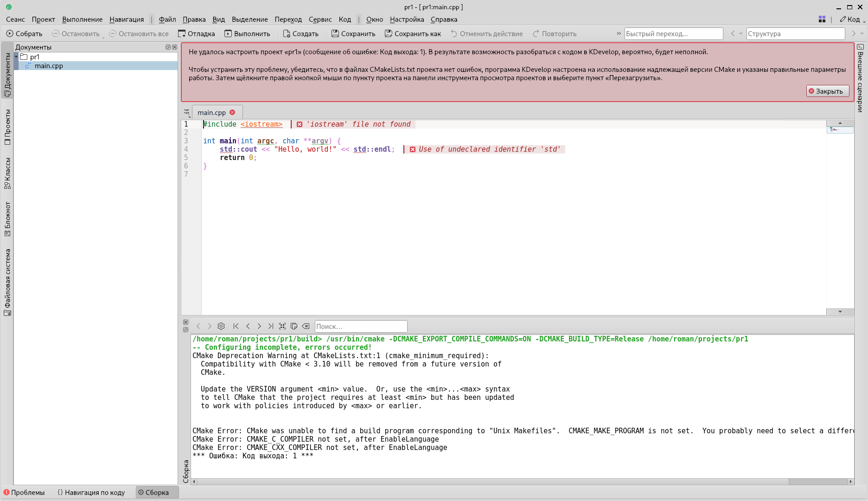Screen dimensions: 868x501
Task: Collapse the pr1 folder tree node
Action: pos(16,57)
